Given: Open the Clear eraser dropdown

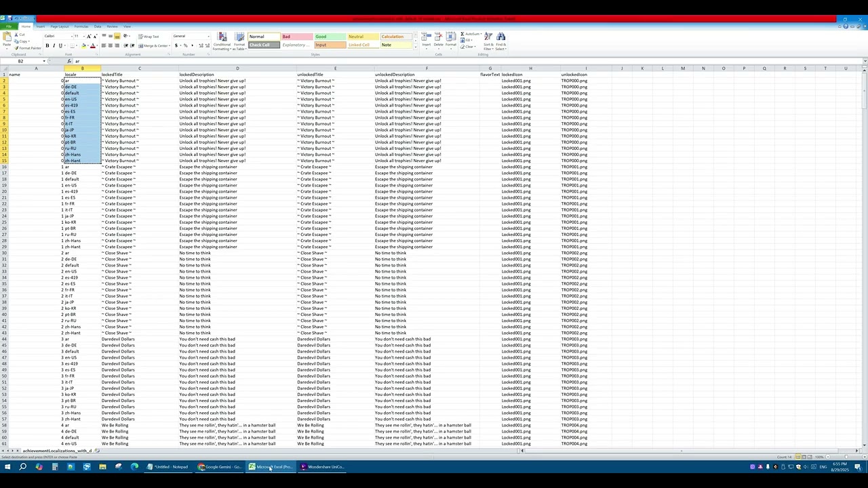Looking at the screenshot, I should [x=469, y=47].
